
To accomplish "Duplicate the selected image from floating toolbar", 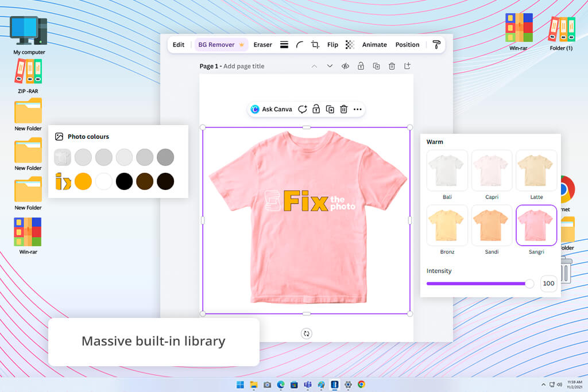I will 330,109.
